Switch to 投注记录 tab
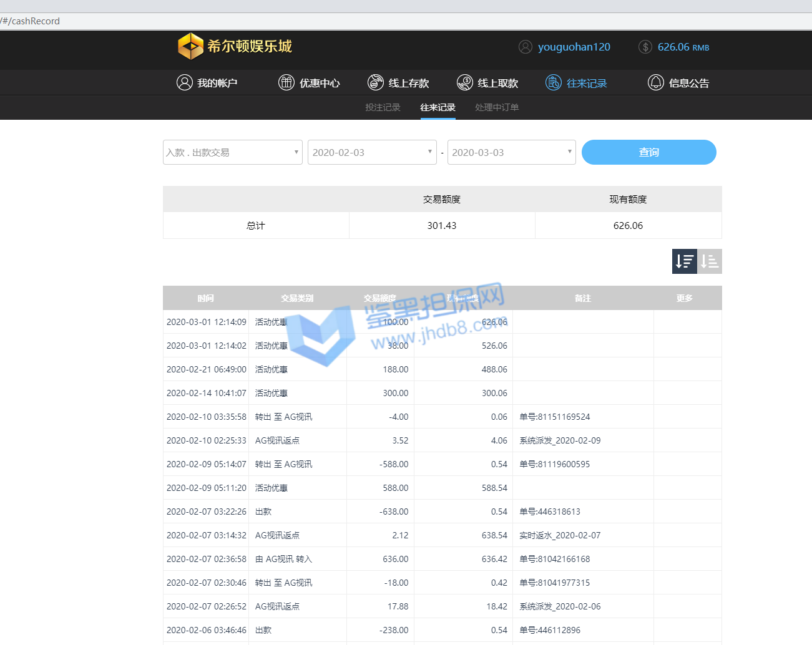Screen dimensions: 812x645 point(383,107)
